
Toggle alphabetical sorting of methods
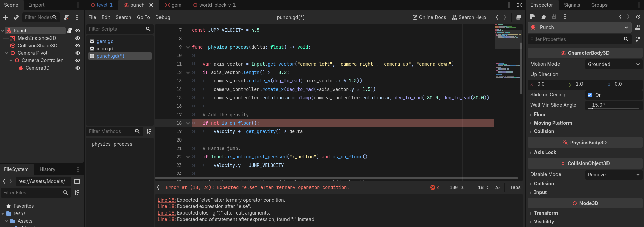click(149, 131)
